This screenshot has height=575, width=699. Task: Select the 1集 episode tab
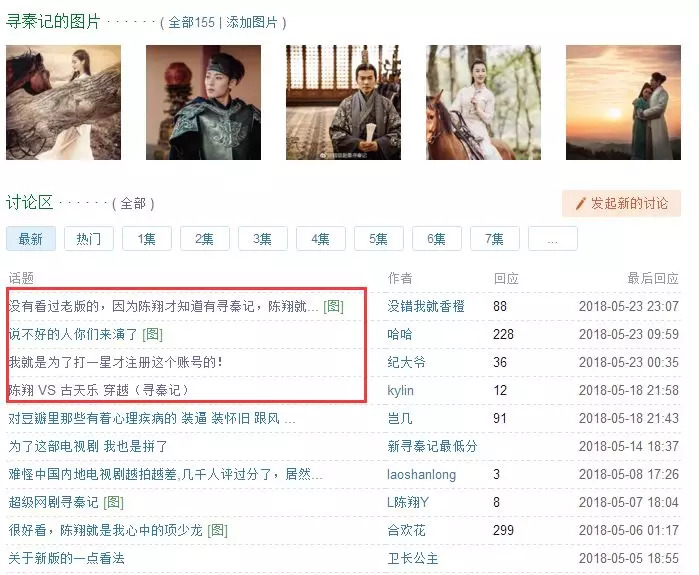147,239
